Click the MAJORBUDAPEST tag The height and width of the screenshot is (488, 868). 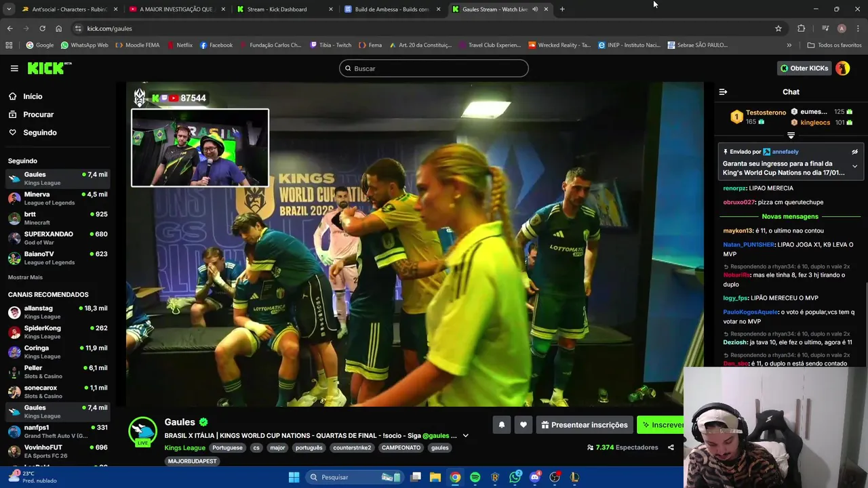click(x=193, y=462)
